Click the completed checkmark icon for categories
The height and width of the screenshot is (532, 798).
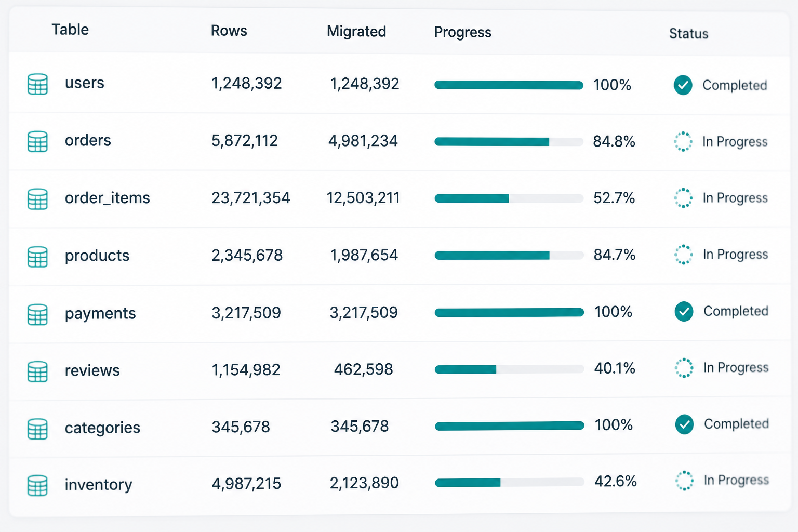pyautogui.click(x=685, y=424)
